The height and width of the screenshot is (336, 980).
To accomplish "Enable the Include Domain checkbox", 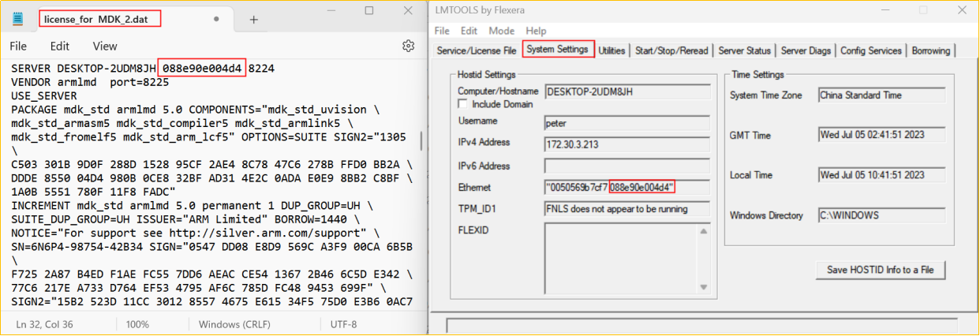I will pos(462,104).
